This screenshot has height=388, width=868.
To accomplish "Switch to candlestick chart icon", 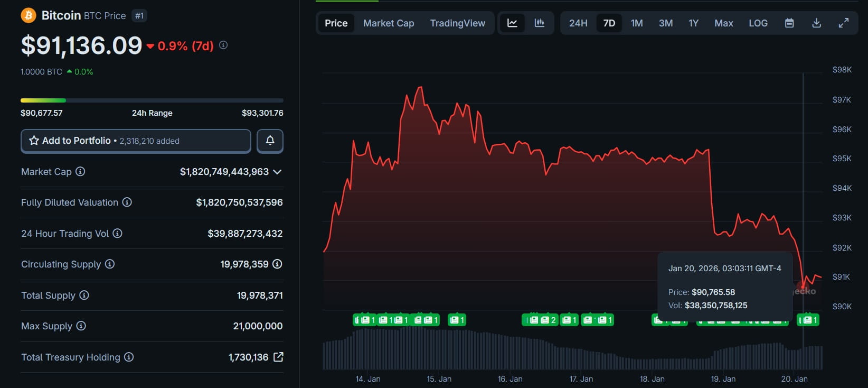I will pos(539,23).
